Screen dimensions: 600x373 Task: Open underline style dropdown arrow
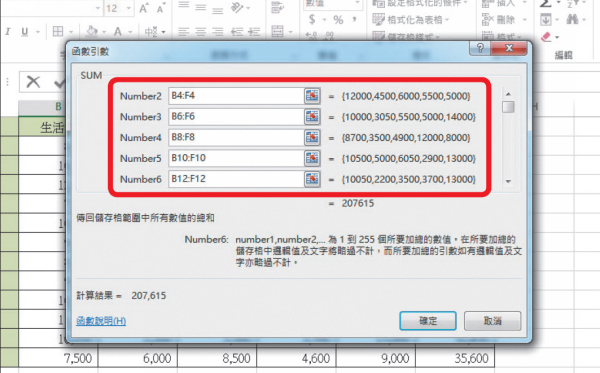[x=38, y=32]
